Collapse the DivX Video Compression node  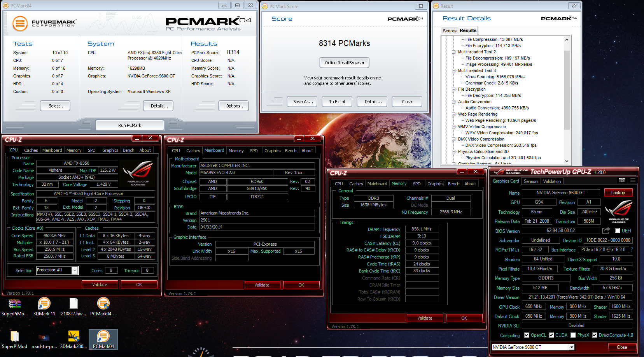click(x=454, y=139)
